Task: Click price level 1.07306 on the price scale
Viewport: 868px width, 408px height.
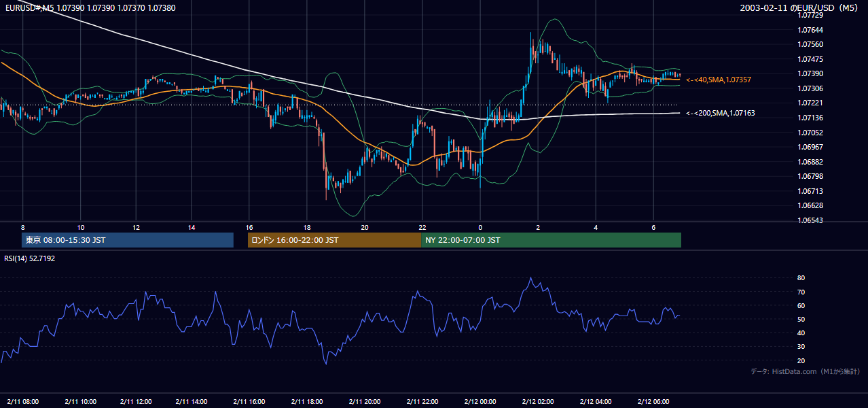Action: click(x=810, y=88)
